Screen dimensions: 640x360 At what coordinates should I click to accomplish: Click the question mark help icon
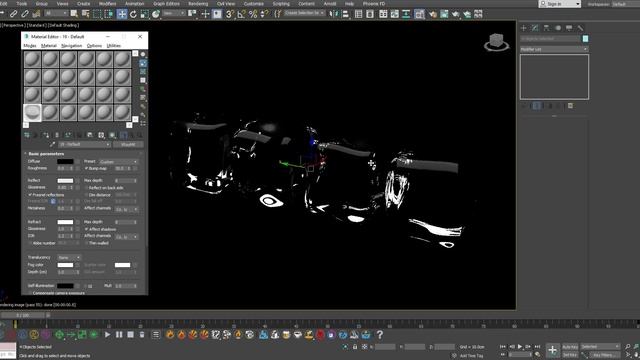click(380, 335)
